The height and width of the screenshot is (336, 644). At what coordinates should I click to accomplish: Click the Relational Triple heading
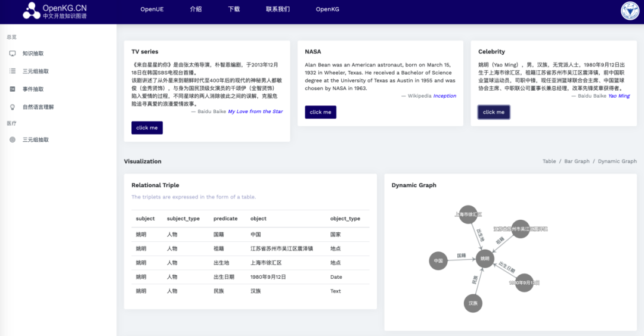tap(155, 185)
